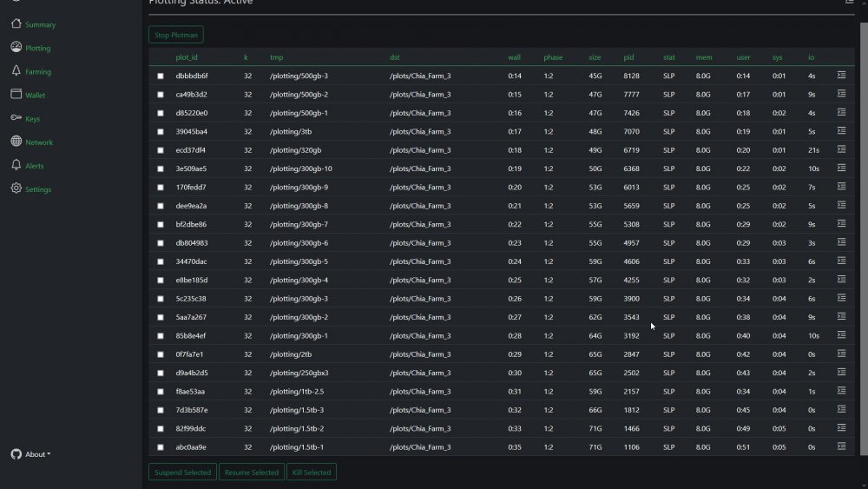
Task: Check the box for plot 85b8e4ef
Action: (x=161, y=336)
